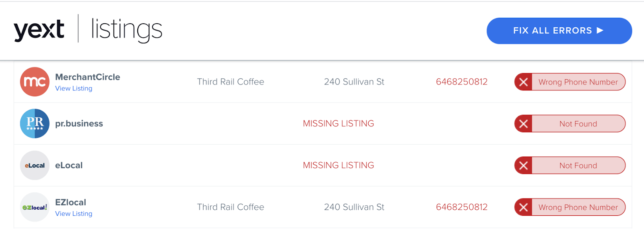This screenshot has height=229, width=644.
Task: Click the pr.business logo icon
Action: click(35, 123)
